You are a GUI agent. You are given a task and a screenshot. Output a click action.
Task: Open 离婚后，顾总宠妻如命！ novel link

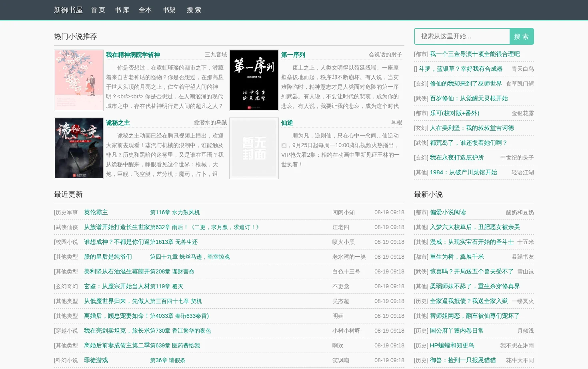(x=117, y=316)
